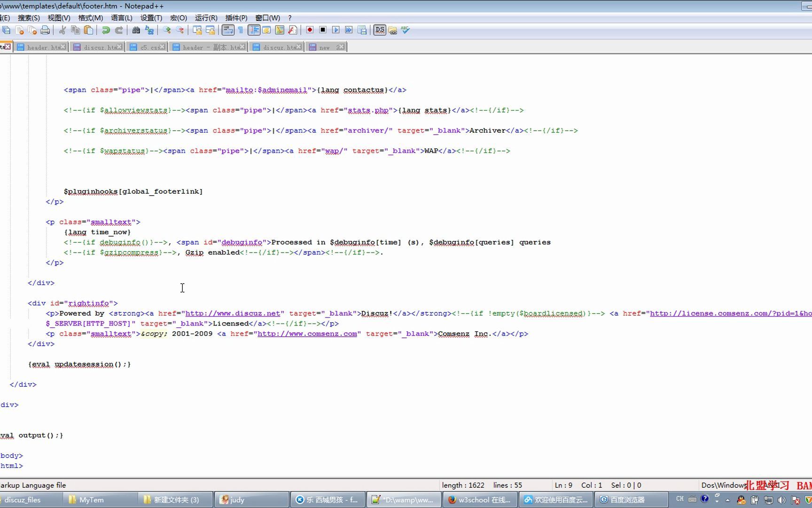The image size is (812, 508).
Task: Toggle the indent guide toolbar button
Action: (x=254, y=30)
